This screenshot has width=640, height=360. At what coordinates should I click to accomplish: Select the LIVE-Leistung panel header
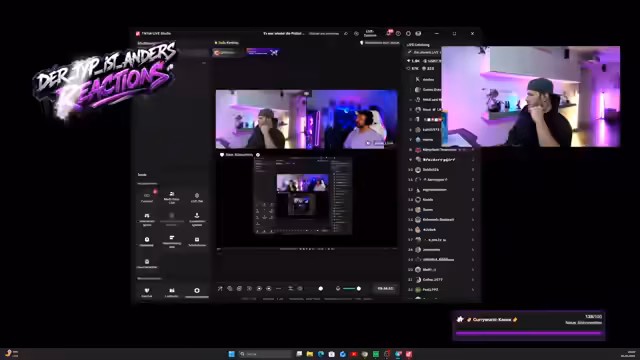pyautogui.click(x=418, y=45)
